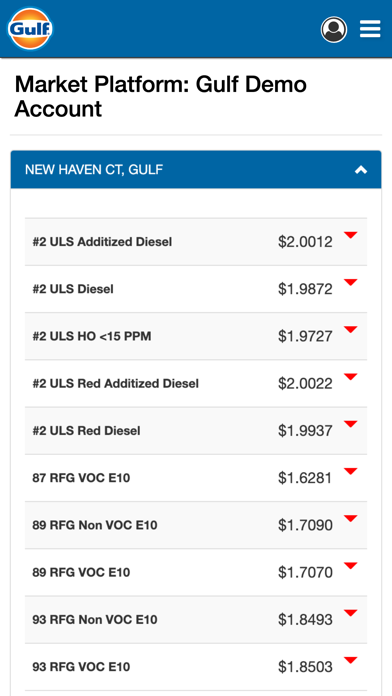Select the #2 ULS Diesel product name
This screenshot has width=392, height=696.
(73, 289)
